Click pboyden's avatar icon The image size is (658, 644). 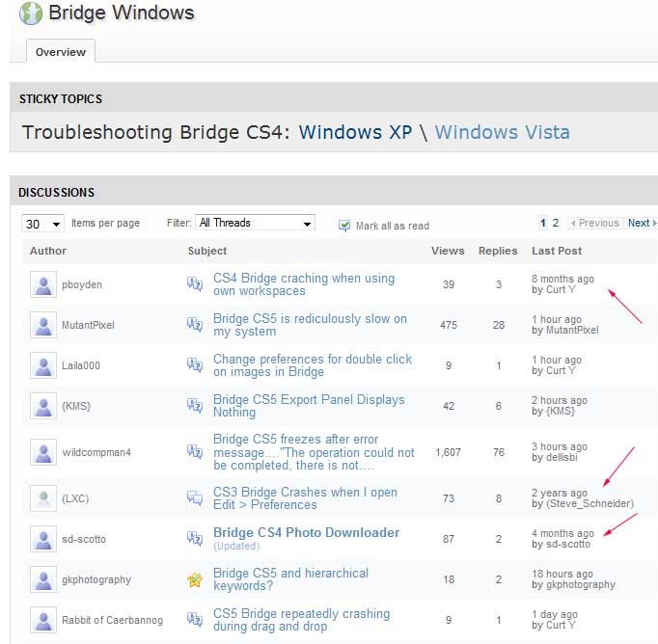(43, 284)
